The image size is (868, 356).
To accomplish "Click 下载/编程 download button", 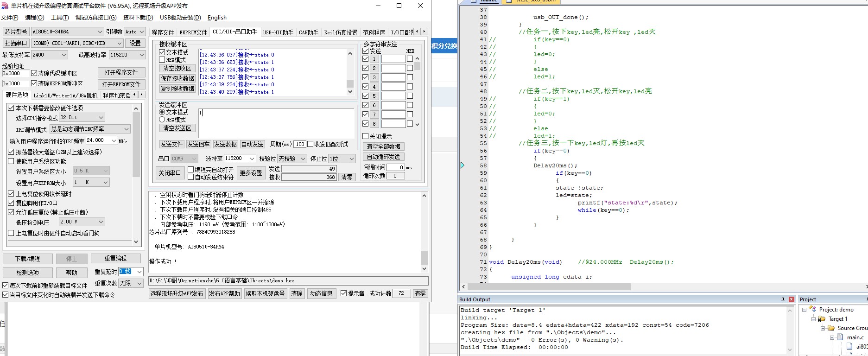I will pyautogui.click(x=27, y=259).
